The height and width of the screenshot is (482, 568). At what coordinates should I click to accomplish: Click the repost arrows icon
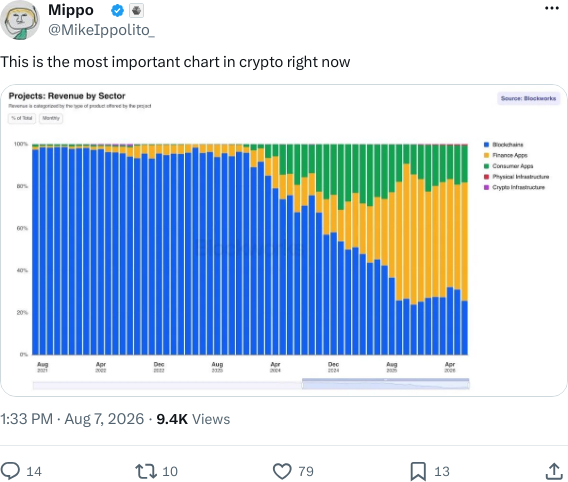(146, 471)
